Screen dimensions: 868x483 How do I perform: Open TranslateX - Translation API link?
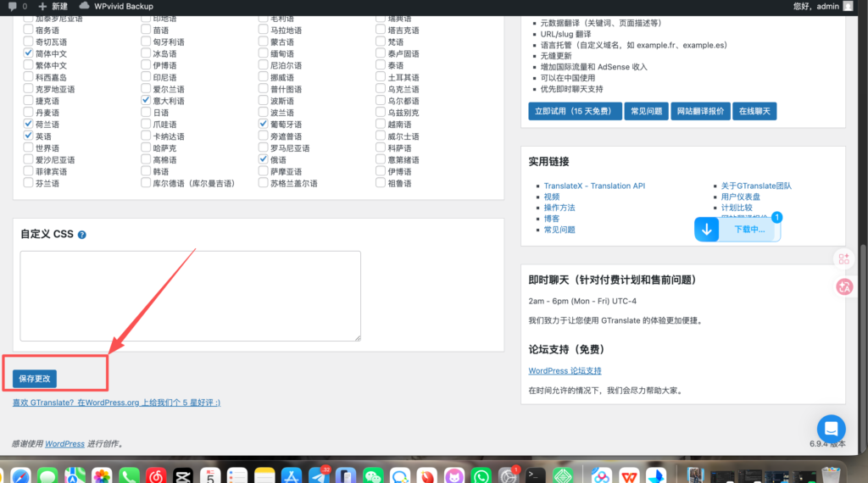click(x=594, y=186)
